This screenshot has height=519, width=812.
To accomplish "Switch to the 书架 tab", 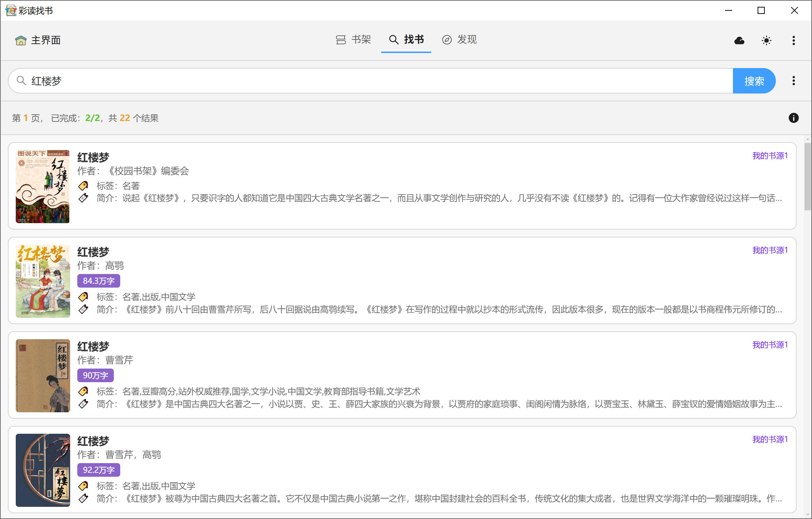I will [x=354, y=39].
